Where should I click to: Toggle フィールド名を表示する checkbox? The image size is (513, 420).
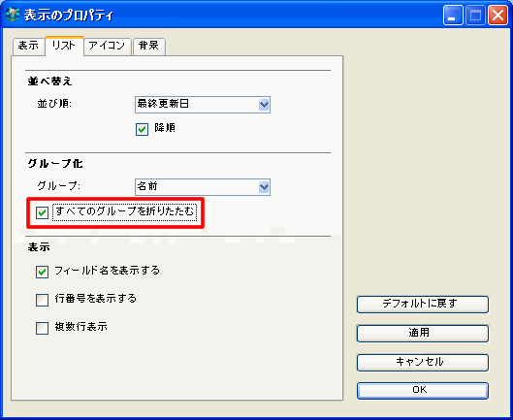(x=43, y=272)
